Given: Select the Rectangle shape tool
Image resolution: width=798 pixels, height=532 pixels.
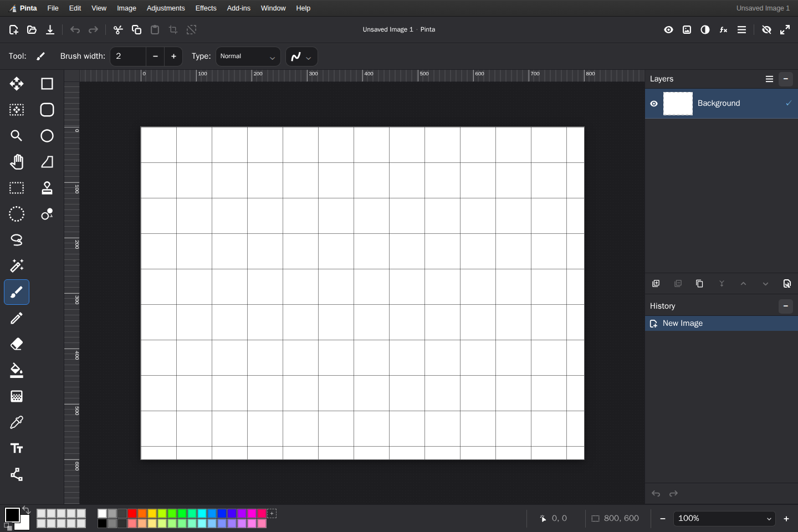Looking at the screenshot, I should pyautogui.click(x=47, y=84).
